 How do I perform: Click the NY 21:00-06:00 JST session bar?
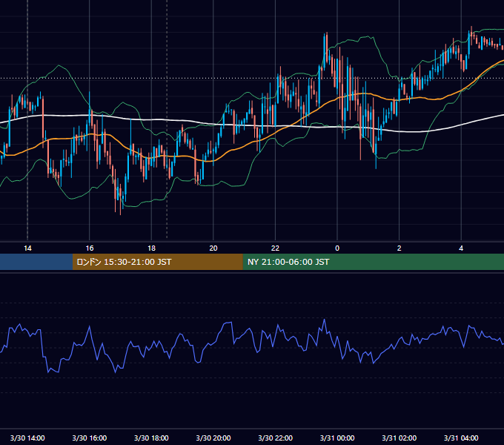[373, 262]
